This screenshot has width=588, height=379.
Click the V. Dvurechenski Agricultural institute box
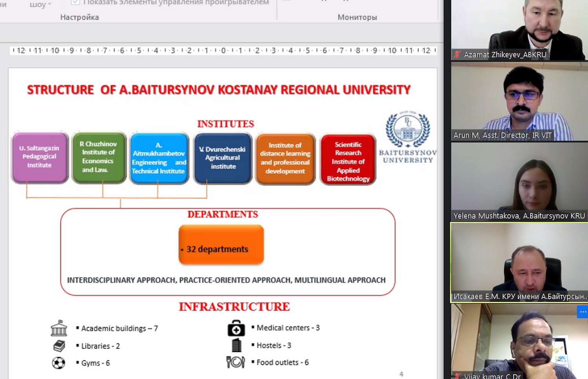click(223, 158)
